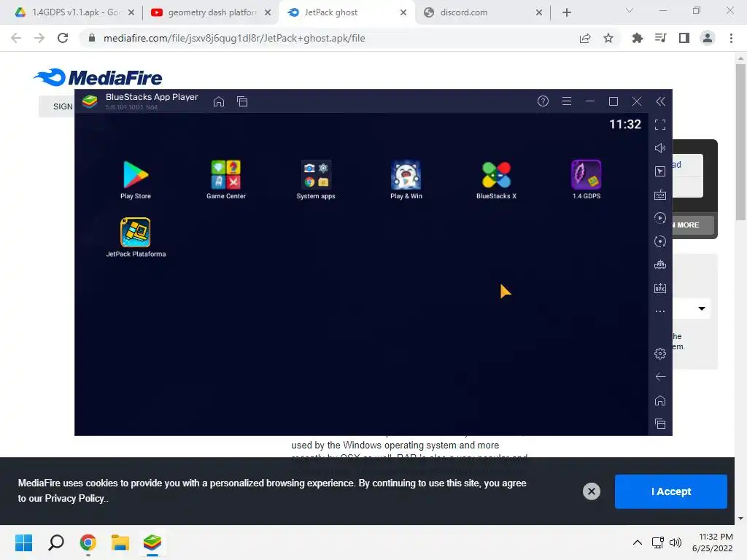The width and height of the screenshot is (747, 560).
Task: Click BlueStacks sidebar home button
Action: click(x=659, y=400)
